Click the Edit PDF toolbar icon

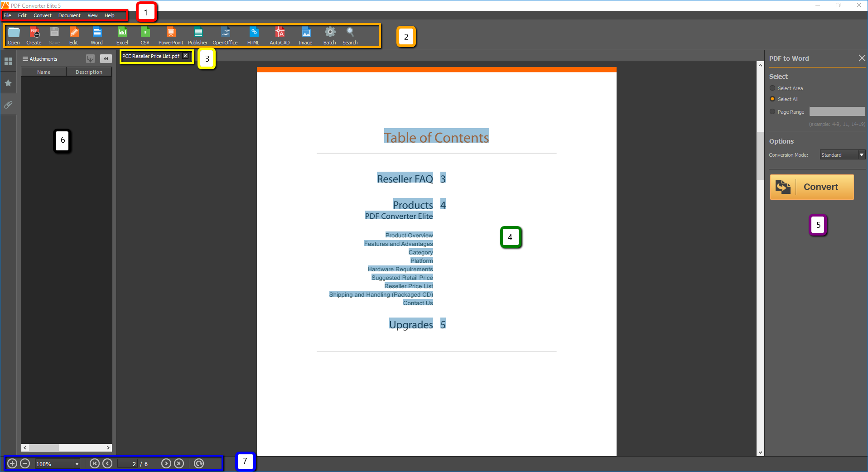click(74, 36)
